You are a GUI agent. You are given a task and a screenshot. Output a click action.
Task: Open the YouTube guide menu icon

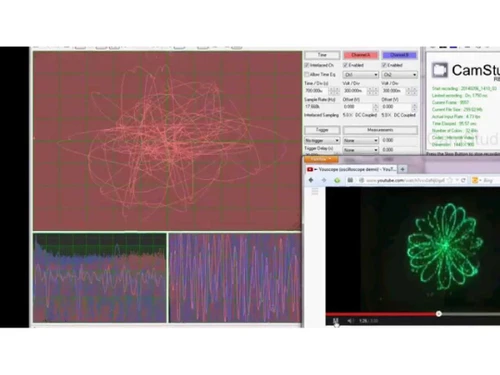click(315, 191)
